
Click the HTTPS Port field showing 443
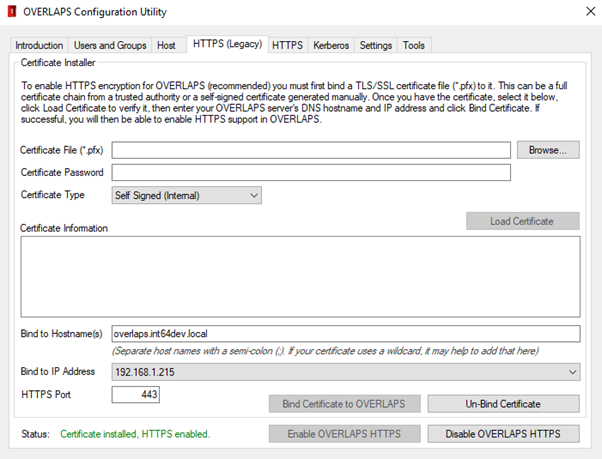click(x=136, y=395)
